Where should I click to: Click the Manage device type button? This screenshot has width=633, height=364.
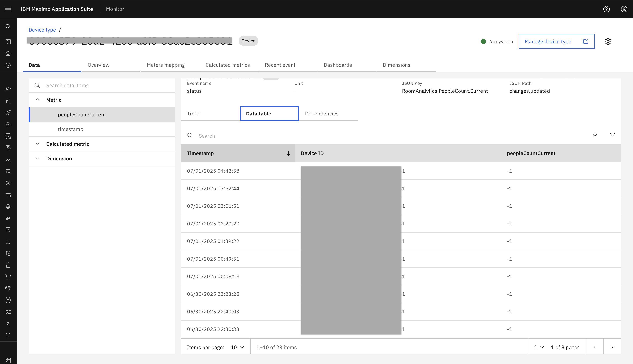click(x=557, y=41)
